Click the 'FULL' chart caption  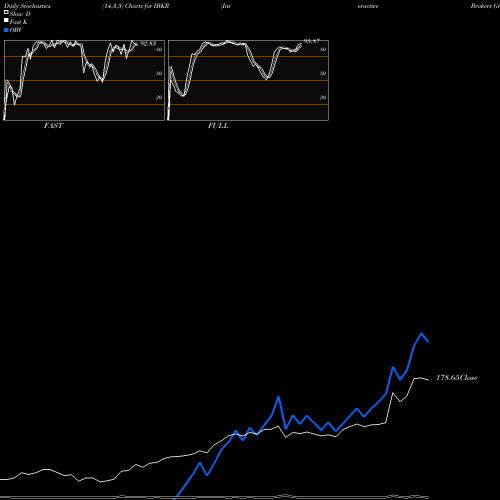pyautogui.click(x=218, y=126)
